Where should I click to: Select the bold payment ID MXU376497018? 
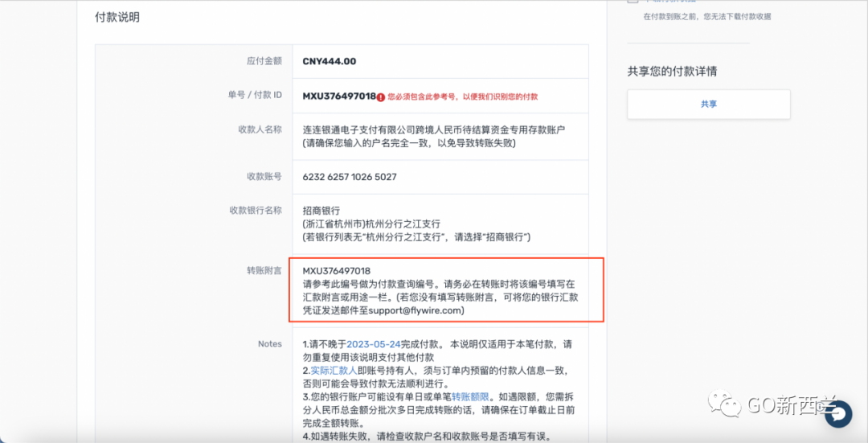point(339,96)
